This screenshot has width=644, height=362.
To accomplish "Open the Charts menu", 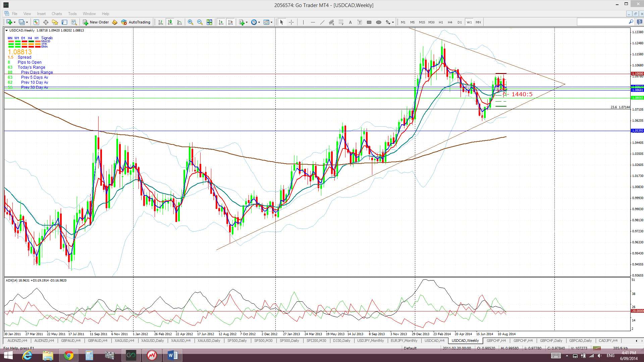I will point(56,14).
